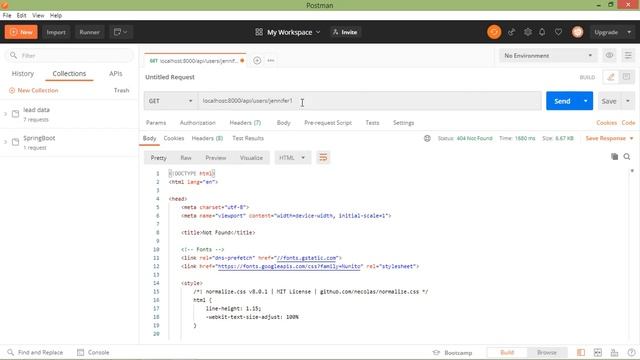Open the tab options three-dot menu
640x360 pixels.
[271, 60]
